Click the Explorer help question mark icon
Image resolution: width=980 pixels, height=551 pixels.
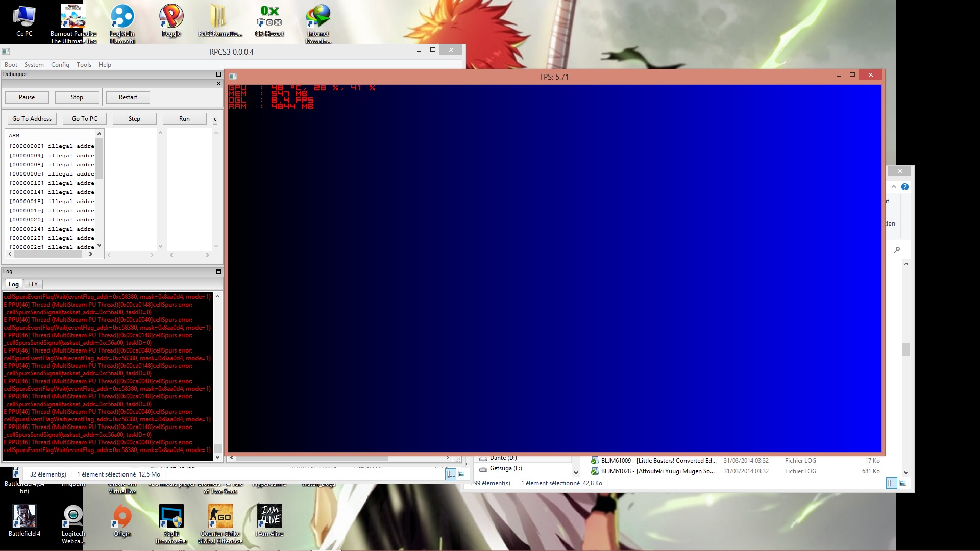coord(904,187)
